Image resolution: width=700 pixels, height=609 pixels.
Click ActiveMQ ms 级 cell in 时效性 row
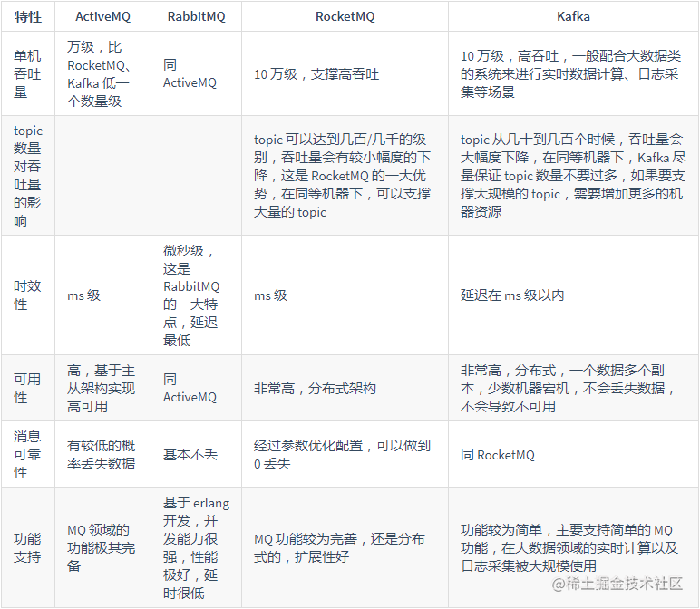102,295
